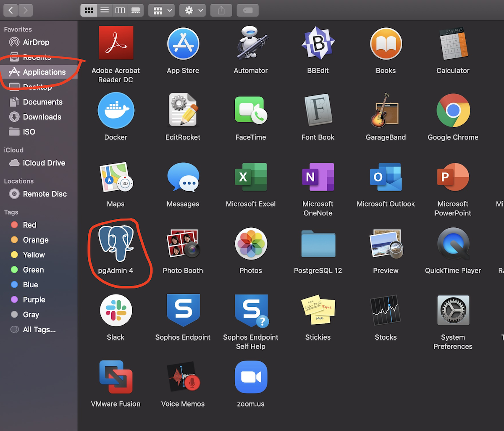
Task: Click the Share button in toolbar
Action: (221, 11)
